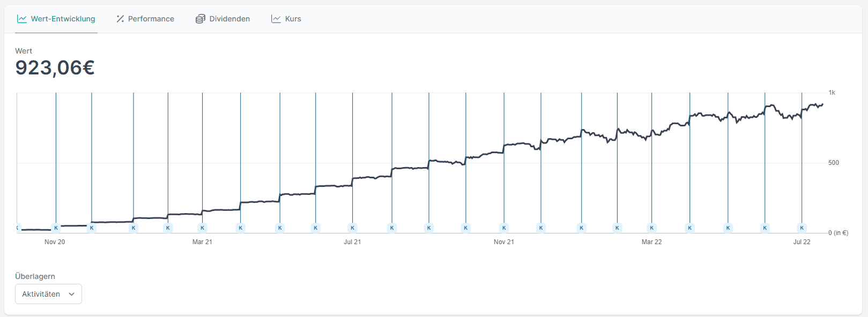Click the chart icon beside Kurs

click(276, 19)
